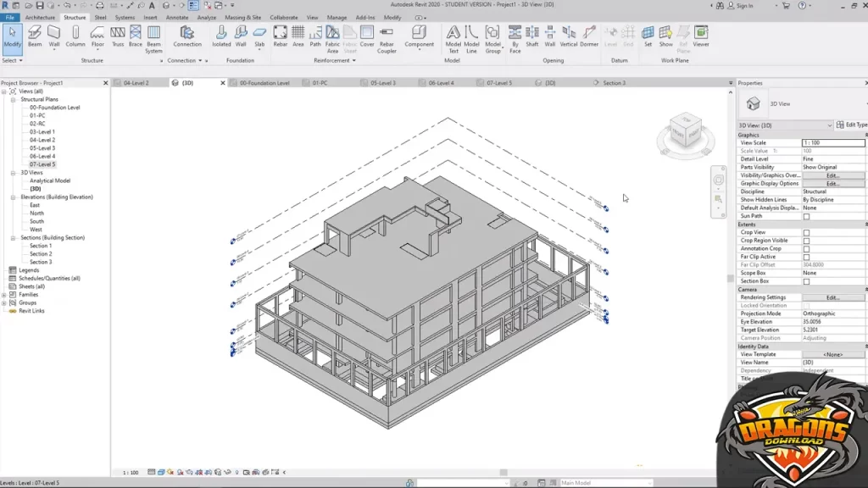Enable the Section Box checkbox
868x488 pixels.
coord(806,281)
